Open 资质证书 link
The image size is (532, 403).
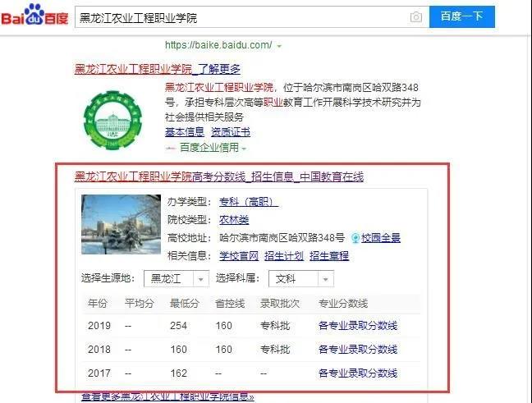[231, 132]
